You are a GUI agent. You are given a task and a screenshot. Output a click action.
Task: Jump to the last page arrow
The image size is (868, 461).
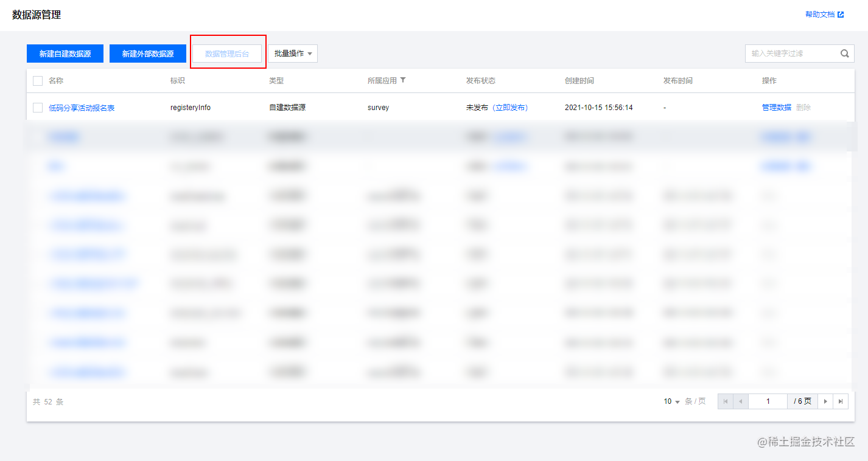tap(841, 401)
